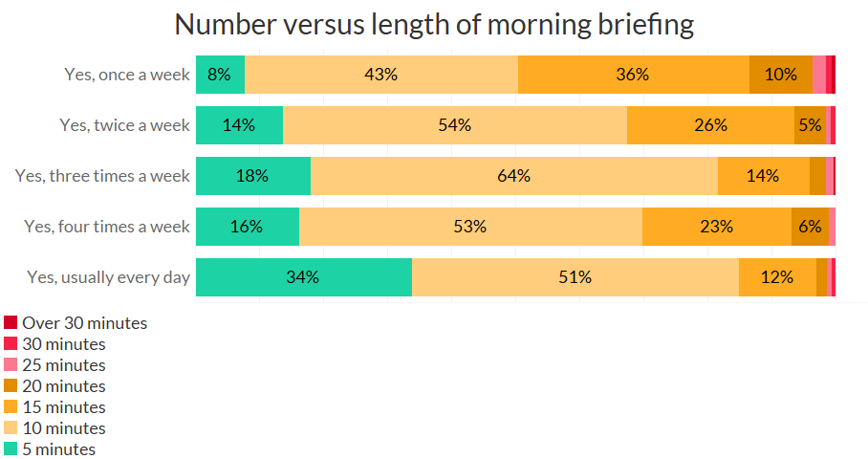This screenshot has width=868, height=459.
Task: Click the Over 30 minutes legend swatch
Action: pyautogui.click(x=11, y=323)
